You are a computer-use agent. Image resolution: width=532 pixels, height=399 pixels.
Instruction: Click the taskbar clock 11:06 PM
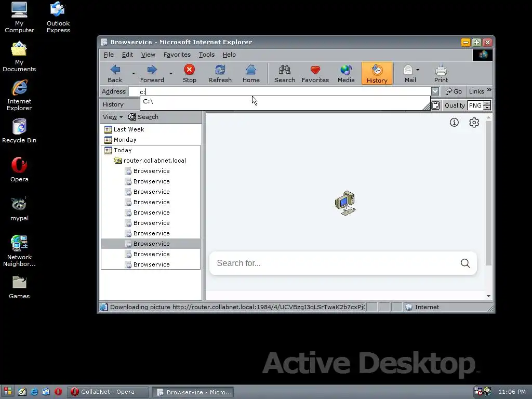click(512, 392)
